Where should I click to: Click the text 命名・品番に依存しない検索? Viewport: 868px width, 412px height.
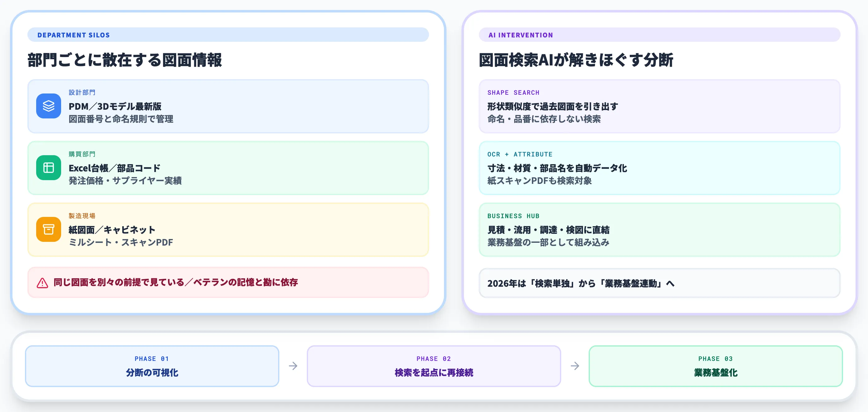click(544, 119)
